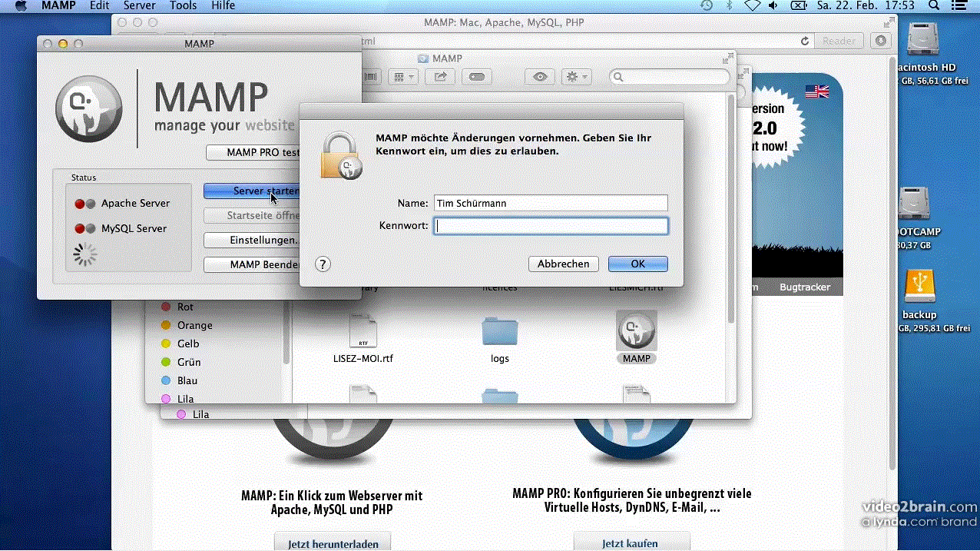Open the Hilfe menu
The image size is (980, 551).
[x=223, y=6]
